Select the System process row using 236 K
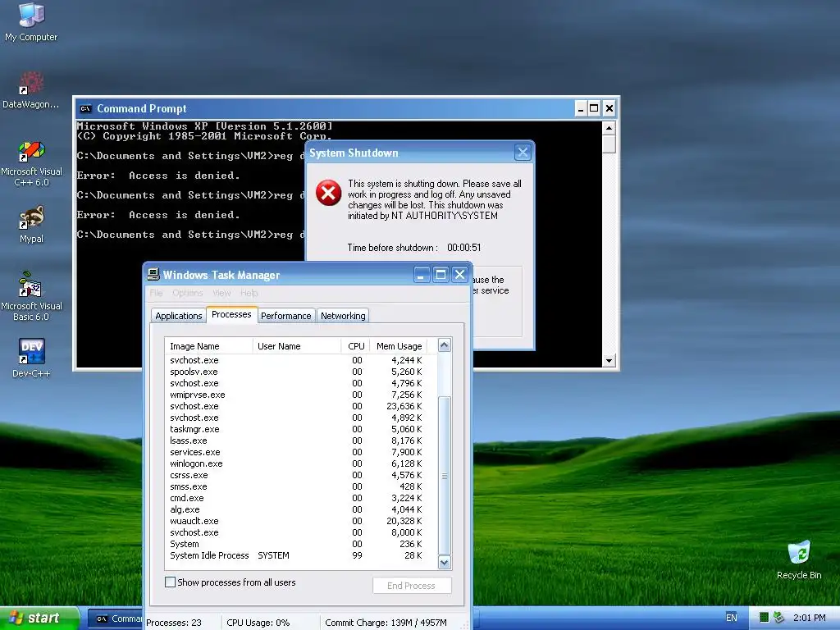Viewport: 840px width, 630px height. 300,545
